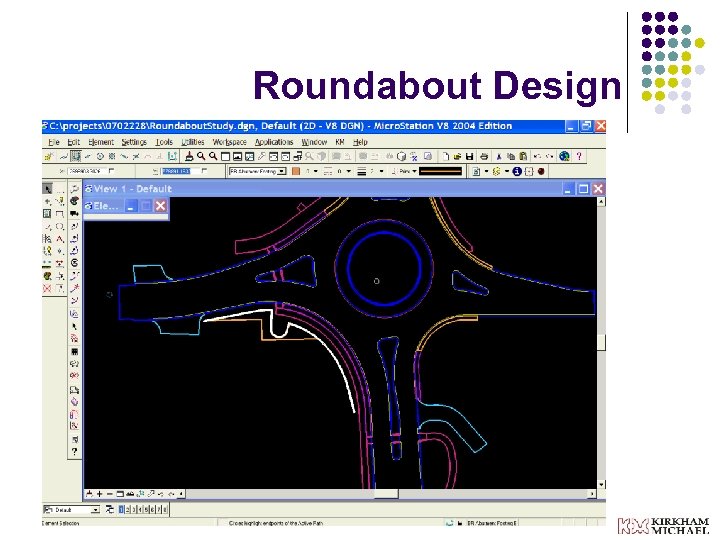This screenshot has width=720, height=540.
Task: Click the vertical scrollbar down arrow
Action: coord(601,484)
